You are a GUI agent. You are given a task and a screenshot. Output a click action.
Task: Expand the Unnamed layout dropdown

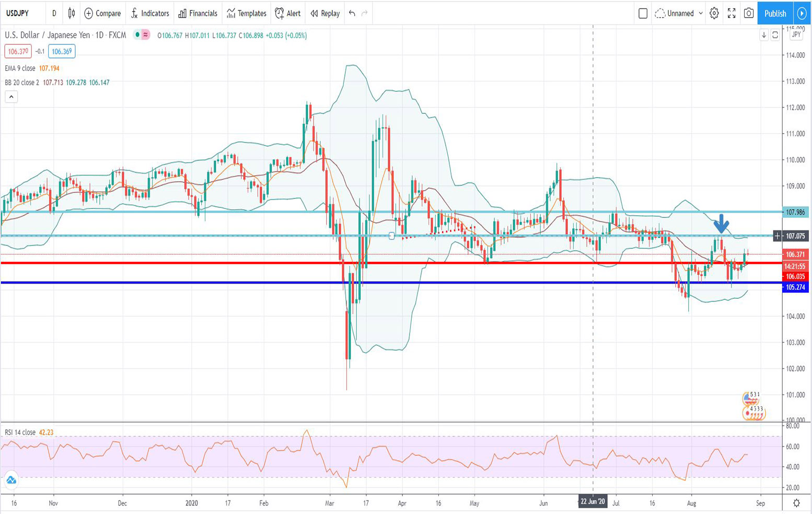click(x=679, y=14)
